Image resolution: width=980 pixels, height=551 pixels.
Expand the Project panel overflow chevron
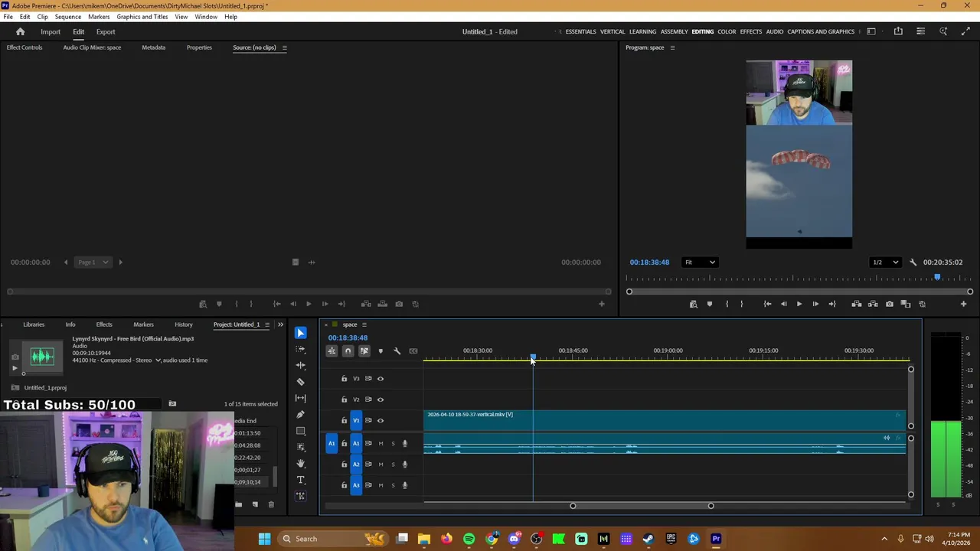click(280, 324)
